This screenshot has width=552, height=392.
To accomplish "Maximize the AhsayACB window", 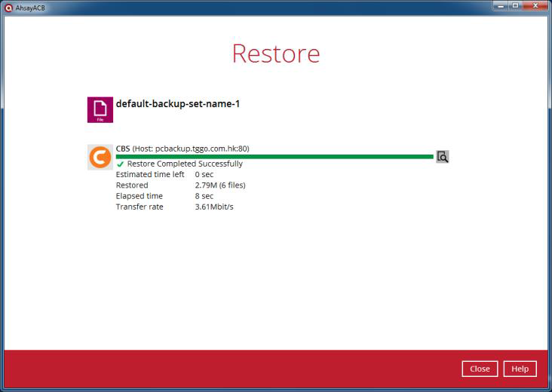I will [x=516, y=6].
